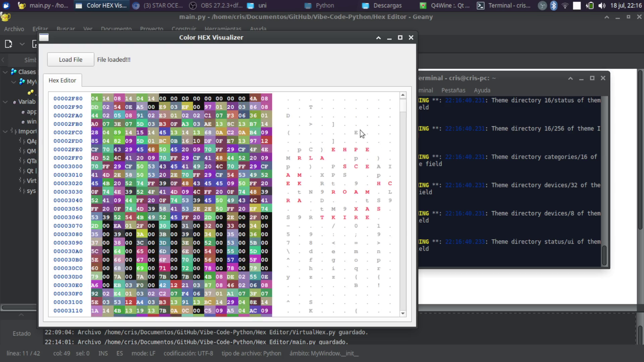Open the applications menu icon in the panel
The height and width of the screenshot is (362, 644).
click(x=6, y=5)
